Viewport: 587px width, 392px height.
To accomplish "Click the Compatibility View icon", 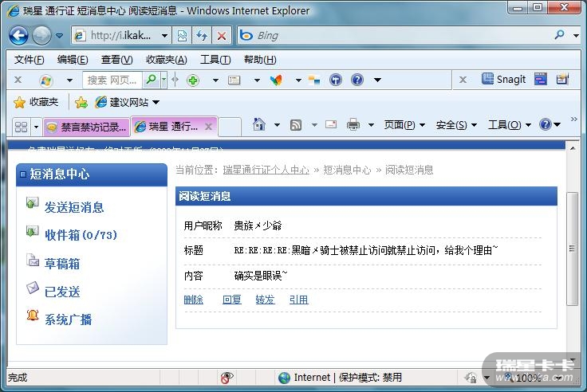I will [x=182, y=36].
